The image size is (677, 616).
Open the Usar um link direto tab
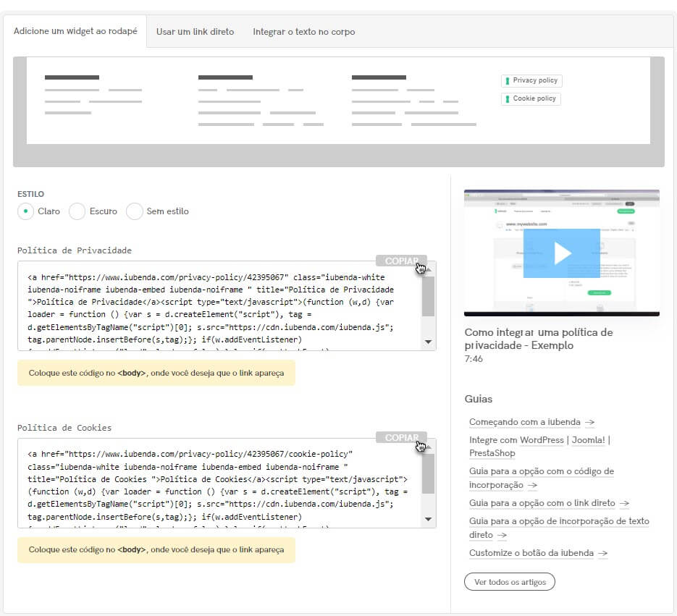195,32
